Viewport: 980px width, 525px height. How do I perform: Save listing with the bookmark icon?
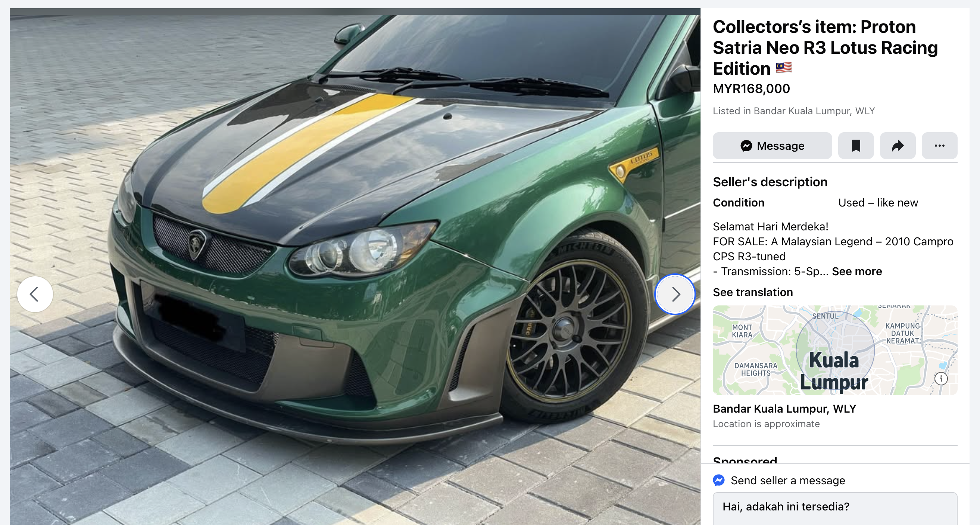click(856, 145)
